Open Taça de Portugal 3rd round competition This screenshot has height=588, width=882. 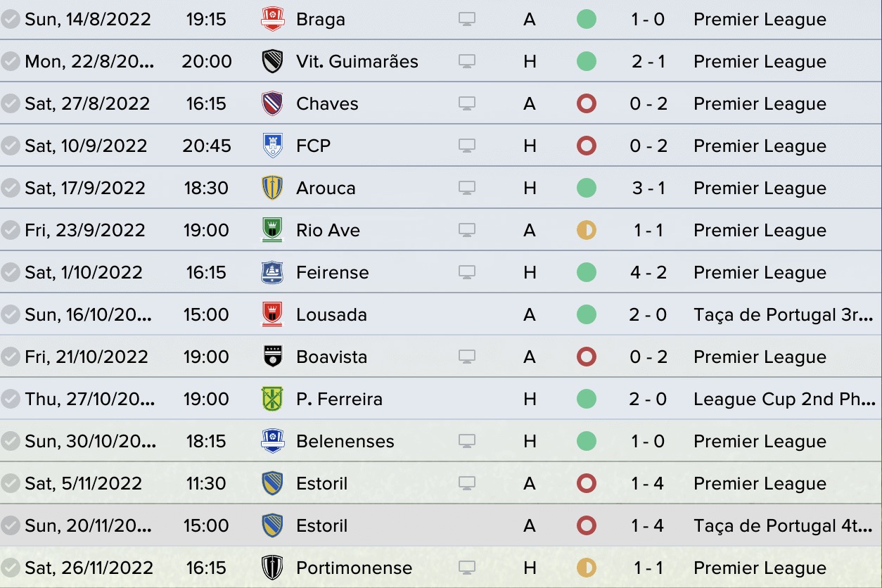783,314
